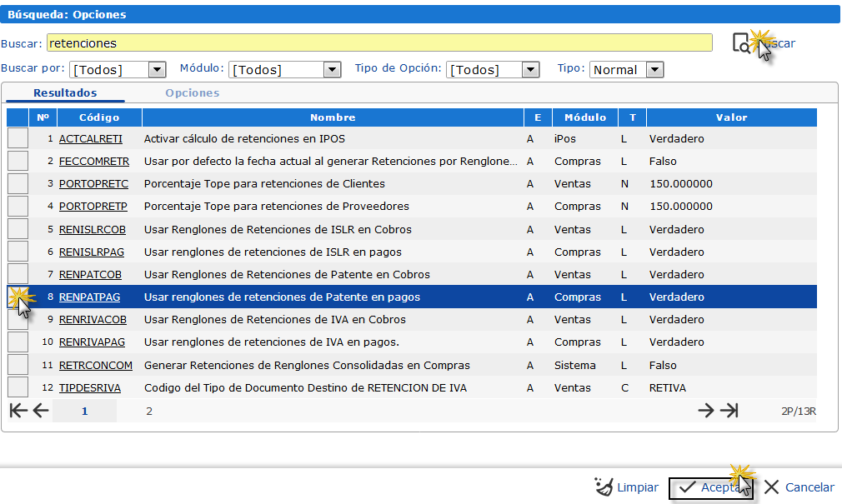This screenshot has width=842, height=504.
Task: Click the Aceptar checkmark icon
Action: point(687,487)
